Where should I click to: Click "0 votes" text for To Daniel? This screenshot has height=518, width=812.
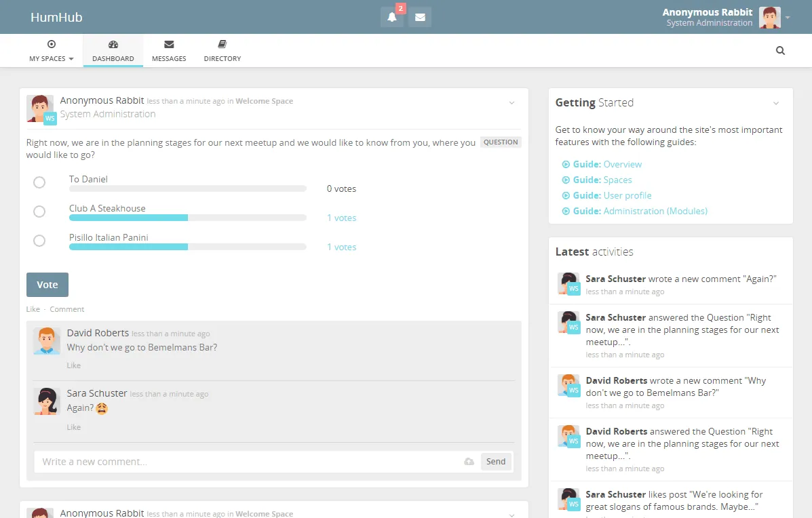[341, 189]
